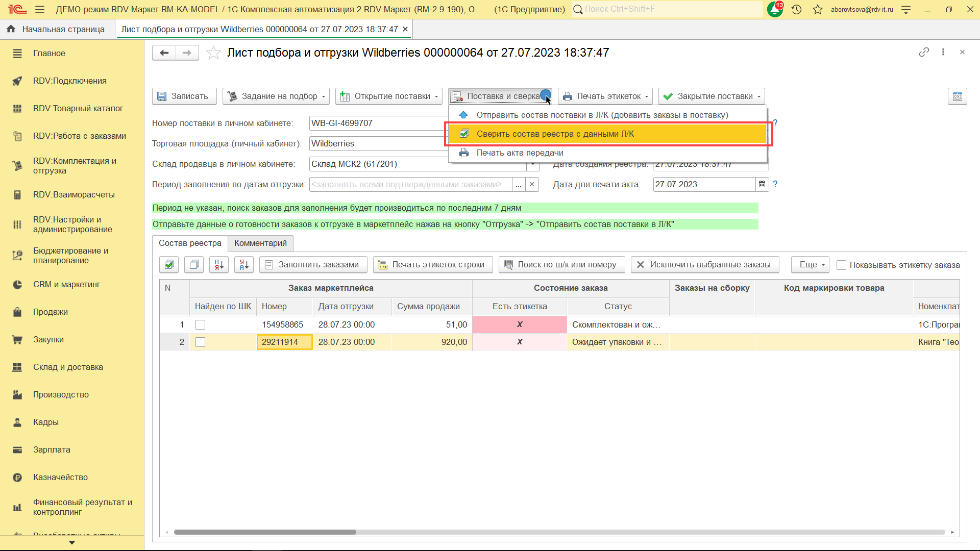Click the check all rows icon
This screenshot has height=551, width=980.
pyautogui.click(x=169, y=264)
